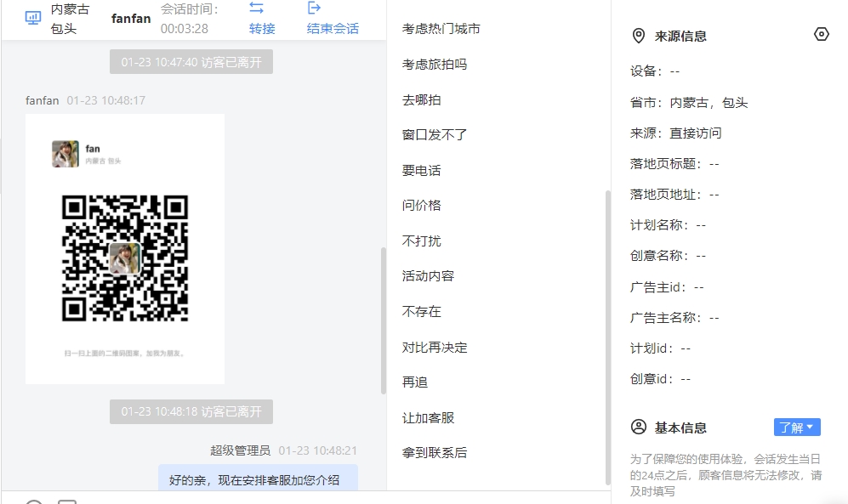Screen dimensions: 848x504
Task: Click the 转接 transfer arrows icon
Action: click(256, 8)
